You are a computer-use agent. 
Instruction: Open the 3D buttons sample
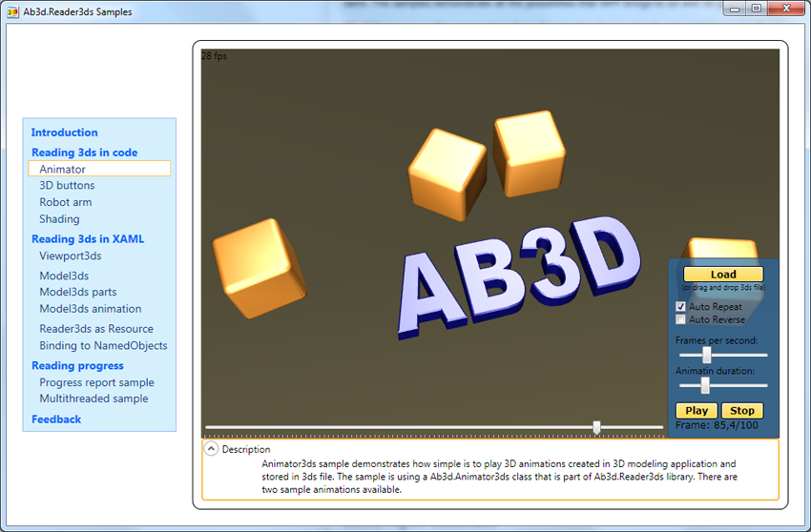[x=67, y=186]
